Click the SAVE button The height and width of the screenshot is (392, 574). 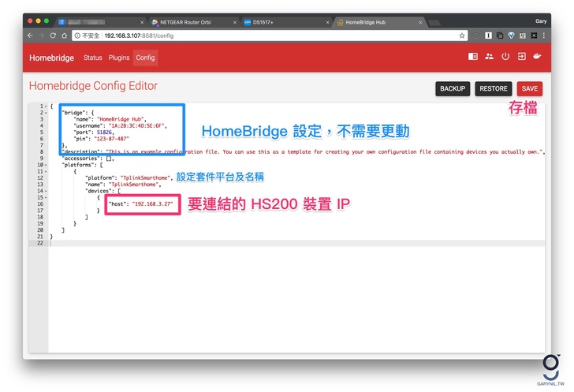(529, 88)
